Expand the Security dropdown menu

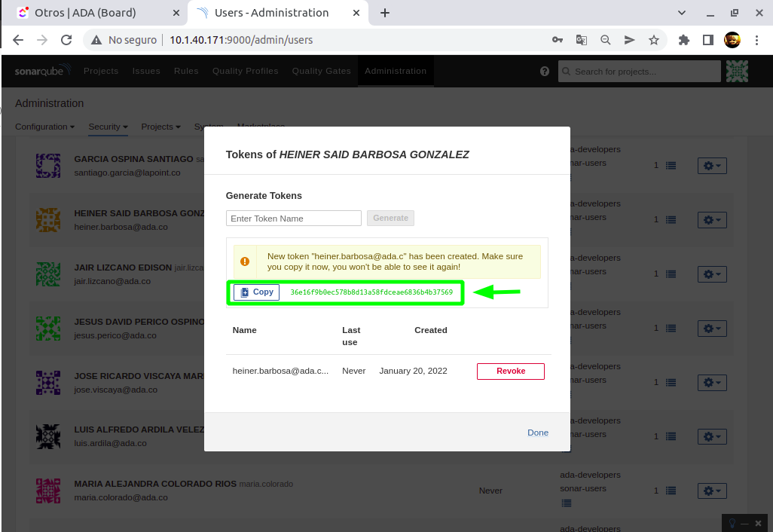click(108, 127)
